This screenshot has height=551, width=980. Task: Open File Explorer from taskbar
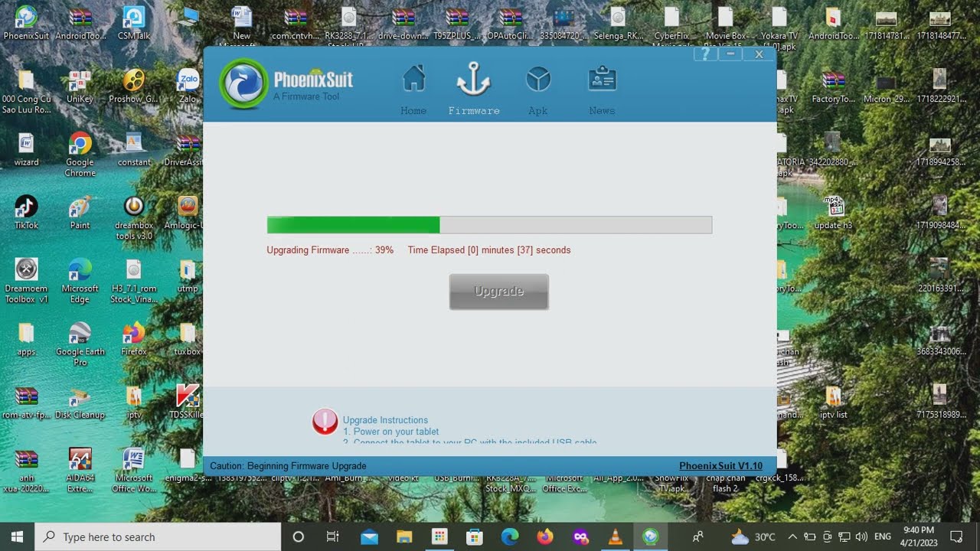tap(404, 536)
